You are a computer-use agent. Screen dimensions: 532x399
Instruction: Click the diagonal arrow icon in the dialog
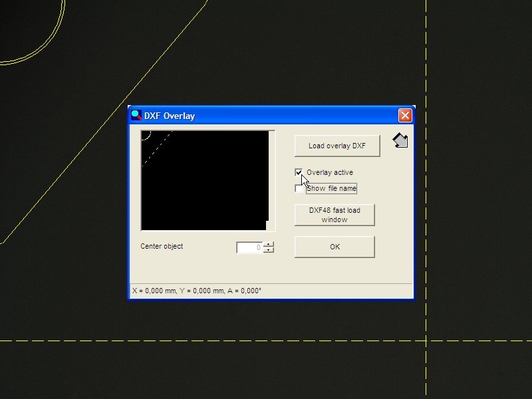400,140
